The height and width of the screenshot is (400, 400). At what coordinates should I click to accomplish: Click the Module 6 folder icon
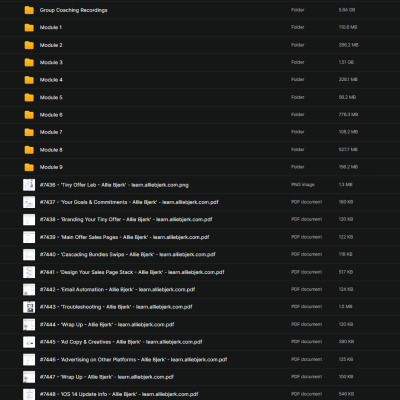(x=29, y=115)
